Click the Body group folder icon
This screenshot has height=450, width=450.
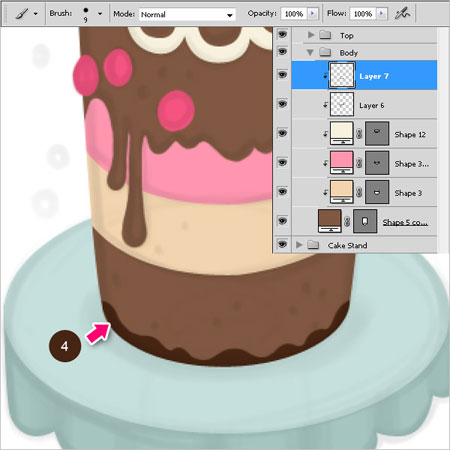[x=325, y=52]
